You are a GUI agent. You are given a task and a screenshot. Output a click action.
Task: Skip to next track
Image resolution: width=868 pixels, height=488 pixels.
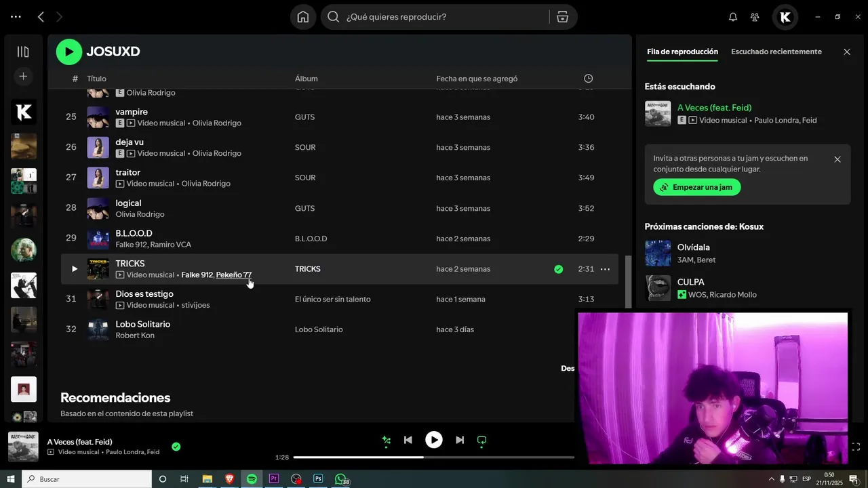[460, 440]
